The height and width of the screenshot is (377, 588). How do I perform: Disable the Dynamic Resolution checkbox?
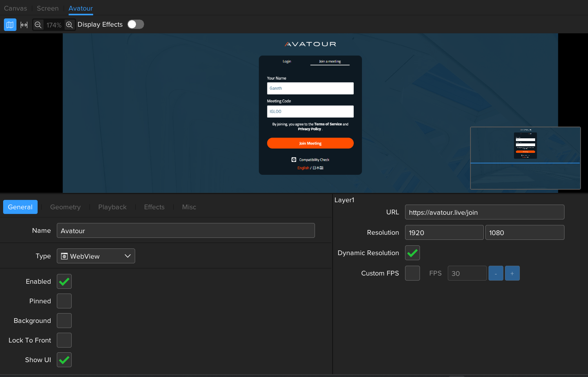tap(412, 253)
